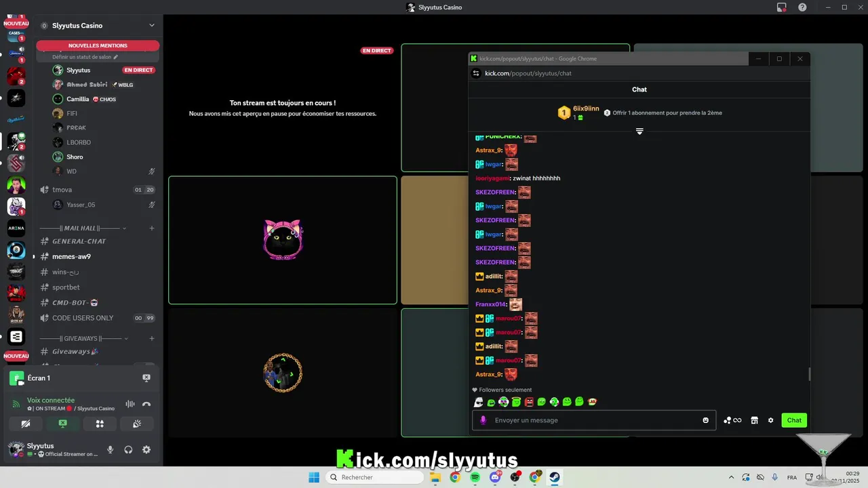
Task: Select the pink cat avatar video tile
Action: click(283, 240)
